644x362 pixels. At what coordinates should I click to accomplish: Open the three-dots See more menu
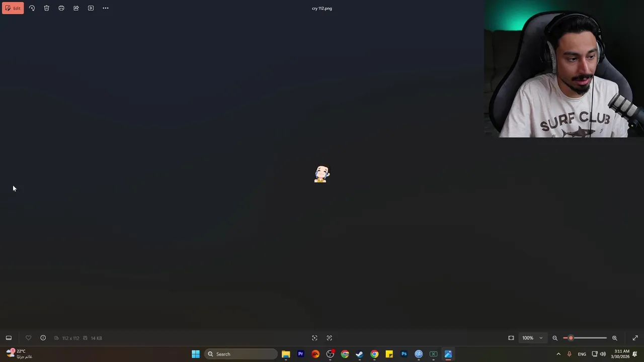coord(106,8)
